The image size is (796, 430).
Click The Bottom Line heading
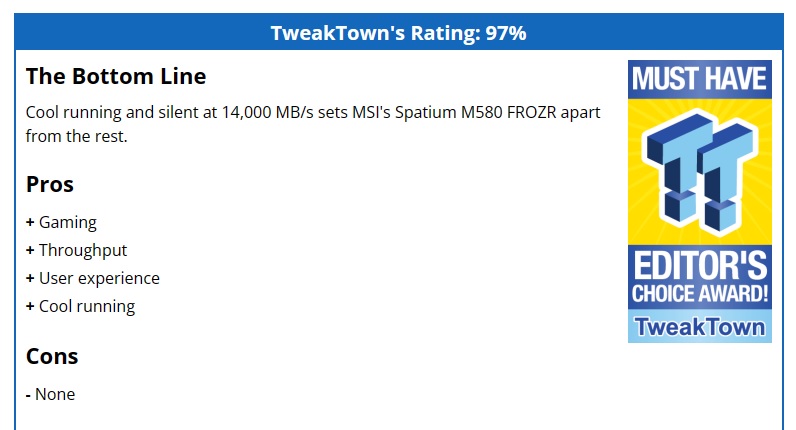[116, 76]
